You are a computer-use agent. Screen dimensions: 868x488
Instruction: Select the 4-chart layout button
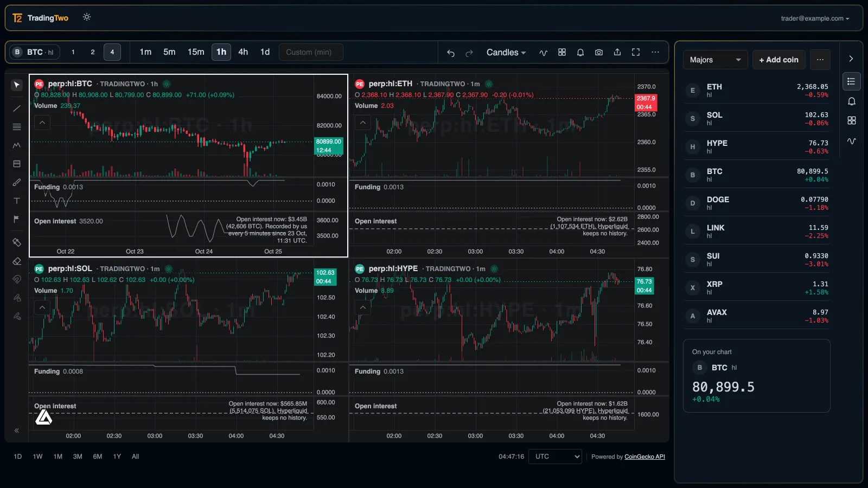point(112,52)
